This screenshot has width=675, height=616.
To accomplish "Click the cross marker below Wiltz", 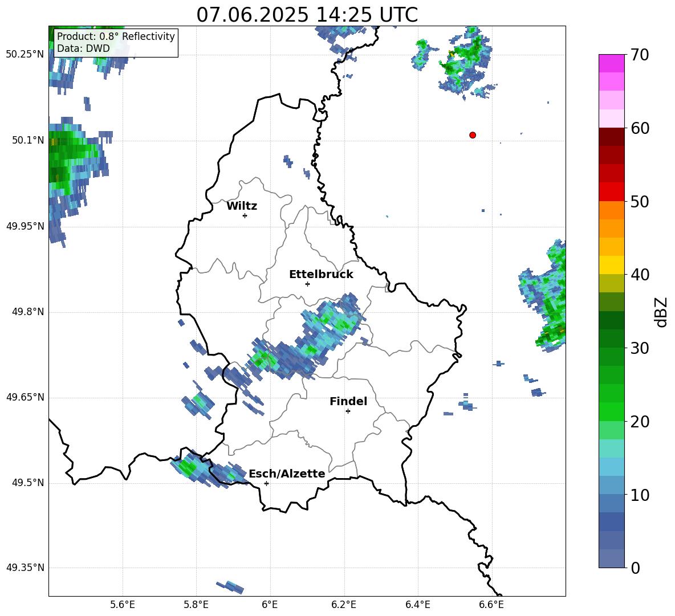I will pos(245,215).
